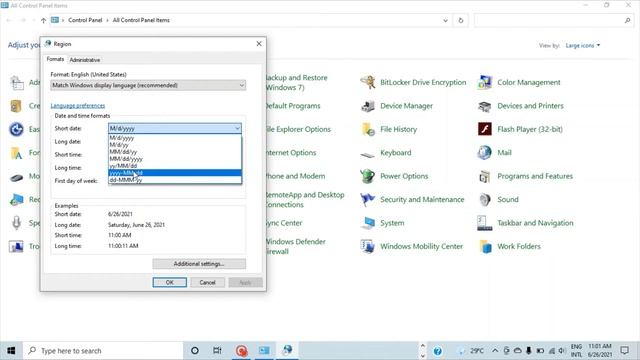Screen dimensions: 640x360
Task: Click ENG INTL language indicator
Action: coord(576,351)
